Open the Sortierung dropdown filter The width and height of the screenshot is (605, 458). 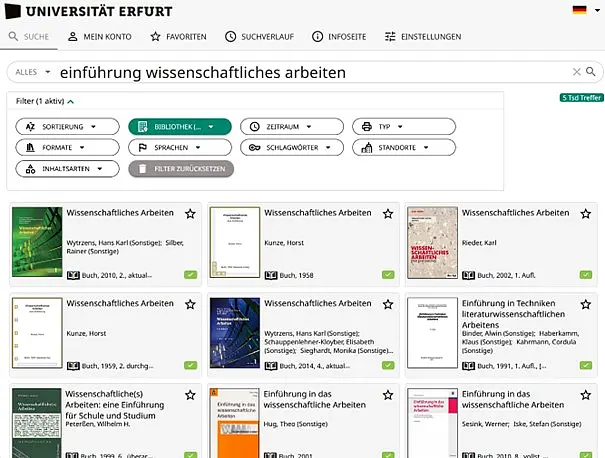(63, 127)
